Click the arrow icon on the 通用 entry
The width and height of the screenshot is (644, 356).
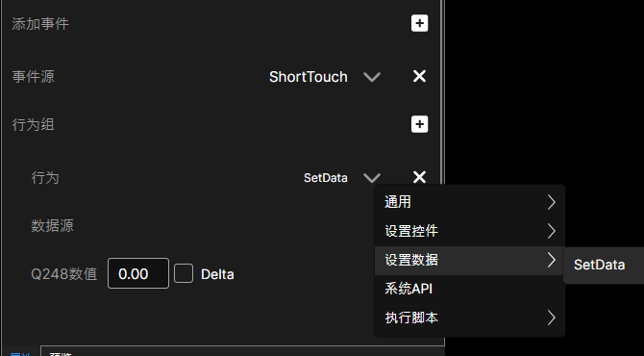[x=551, y=202]
